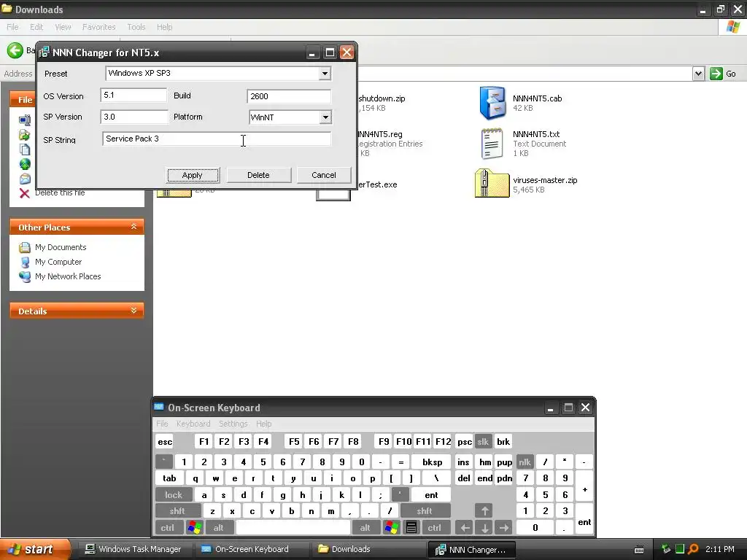The image size is (747, 560).
Task: Click the red X delete icon
Action: 25,192
